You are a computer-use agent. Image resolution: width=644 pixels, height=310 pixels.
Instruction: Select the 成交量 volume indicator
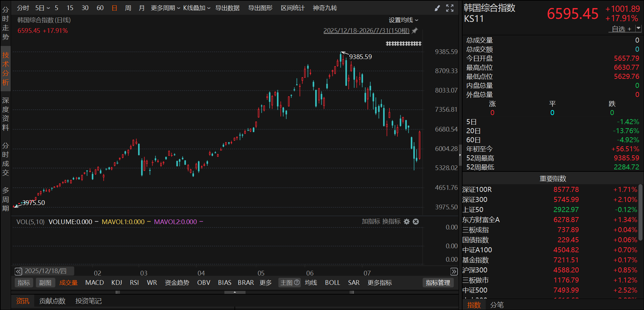pyautogui.click(x=68, y=282)
